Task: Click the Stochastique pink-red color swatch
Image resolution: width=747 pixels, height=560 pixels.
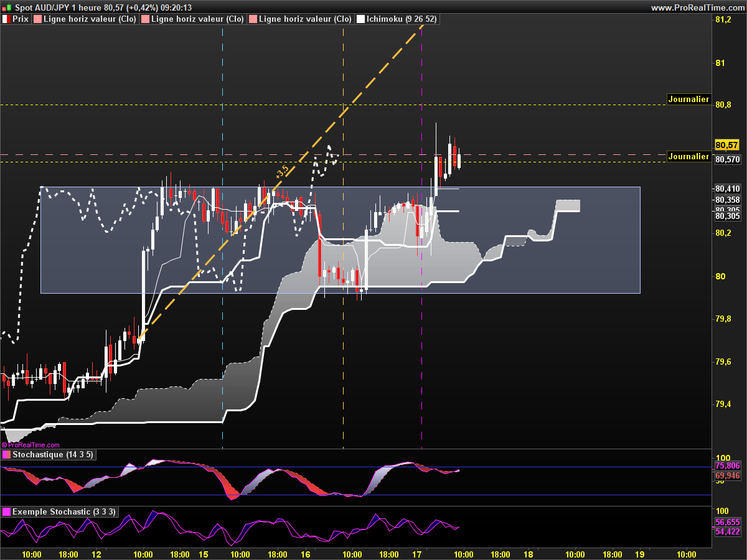Action: tap(6, 455)
